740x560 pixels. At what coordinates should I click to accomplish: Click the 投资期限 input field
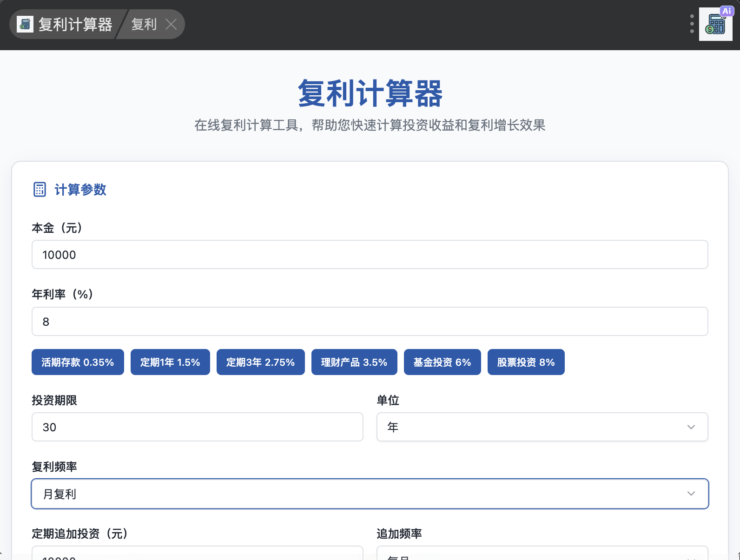pyautogui.click(x=197, y=427)
